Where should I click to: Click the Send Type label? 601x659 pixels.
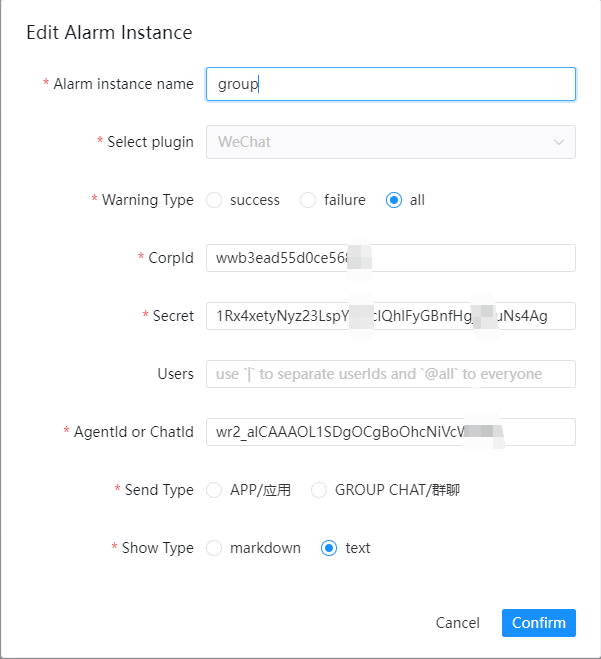point(158,490)
